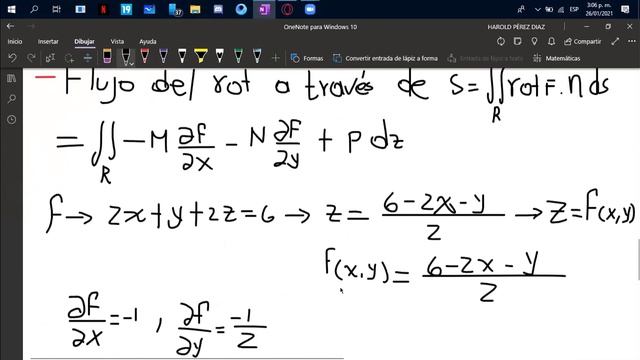Select the Eraser tool

point(107,56)
